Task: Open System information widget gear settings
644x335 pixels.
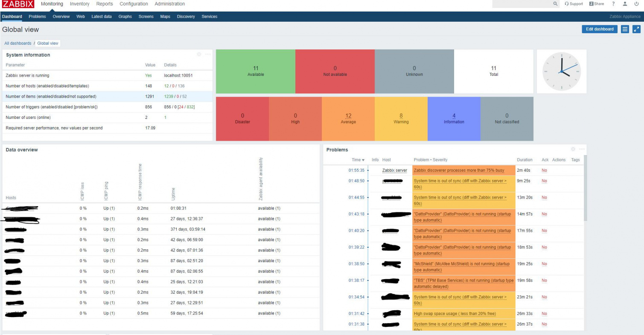Action: pos(199,55)
